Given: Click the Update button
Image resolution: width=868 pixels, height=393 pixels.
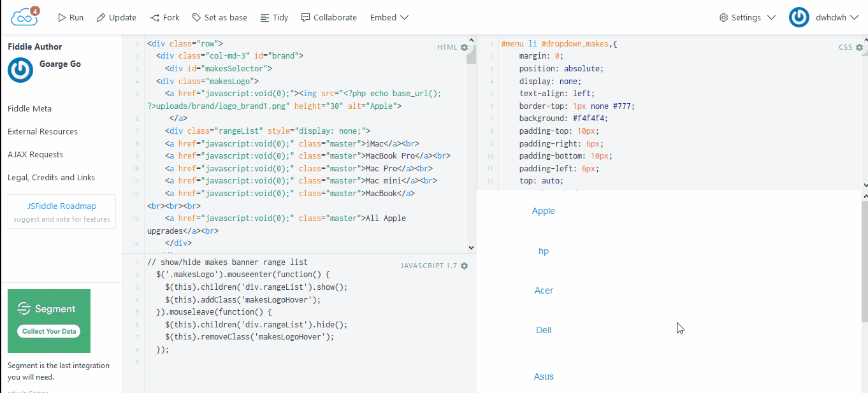Looking at the screenshot, I should tap(117, 17).
